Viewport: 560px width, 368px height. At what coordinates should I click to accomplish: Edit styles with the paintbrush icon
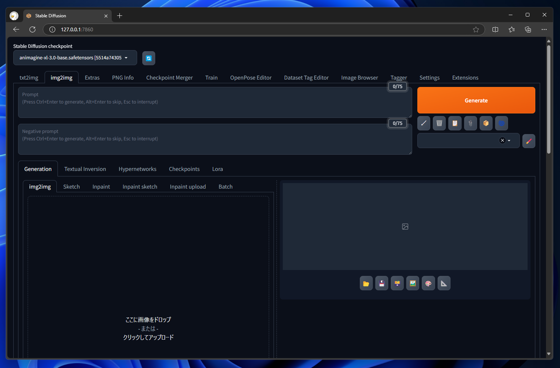(x=529, y=141)
